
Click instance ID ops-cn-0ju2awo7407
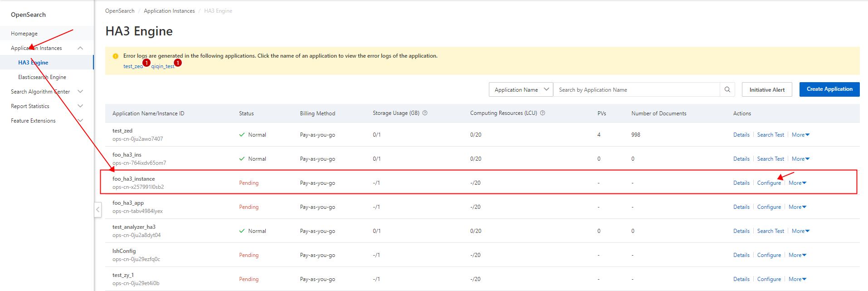[x=138, y=139]
